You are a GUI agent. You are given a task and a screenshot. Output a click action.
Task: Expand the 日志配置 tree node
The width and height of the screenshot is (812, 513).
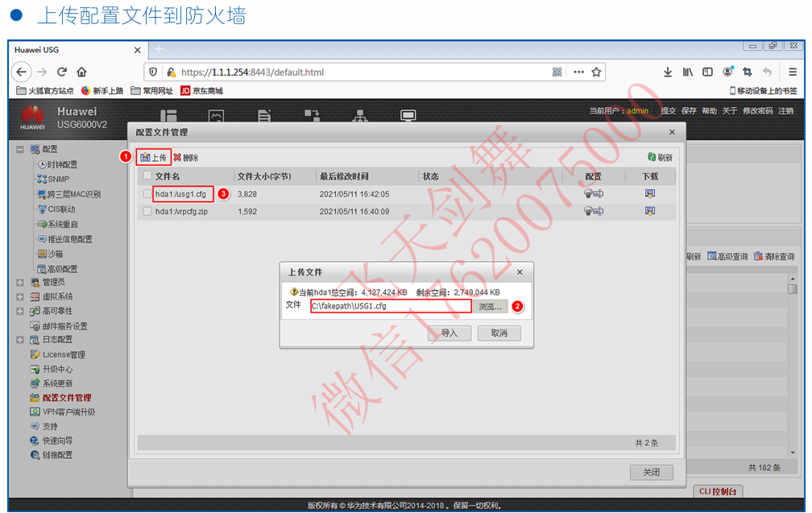pos(19,340)
